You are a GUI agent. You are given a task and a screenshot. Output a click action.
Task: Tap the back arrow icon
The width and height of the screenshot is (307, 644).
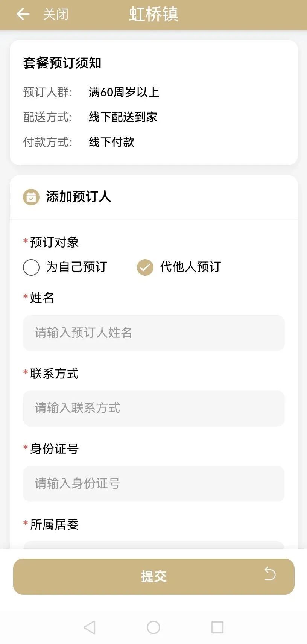pyautogui.click(x=23, y=14)
